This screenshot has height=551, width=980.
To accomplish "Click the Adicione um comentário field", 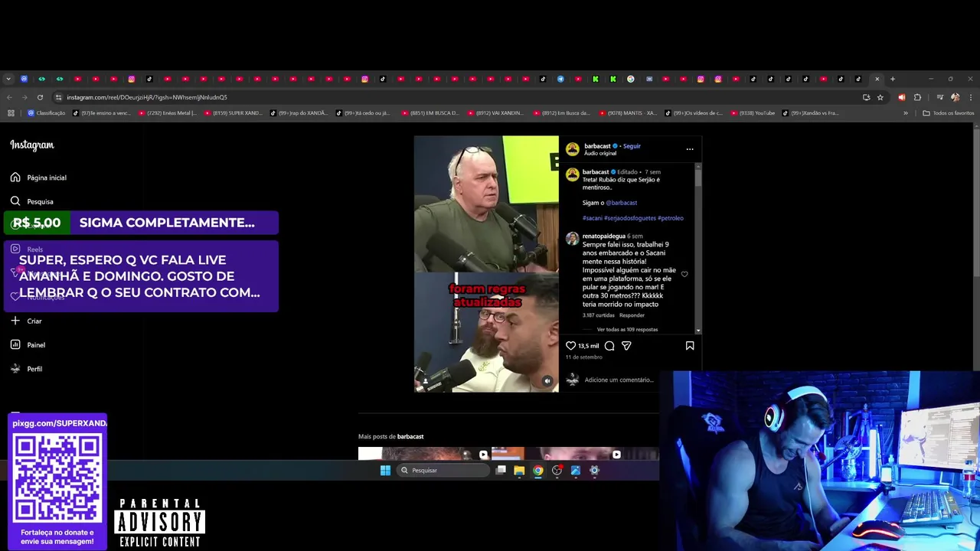I will pos(619,380).
